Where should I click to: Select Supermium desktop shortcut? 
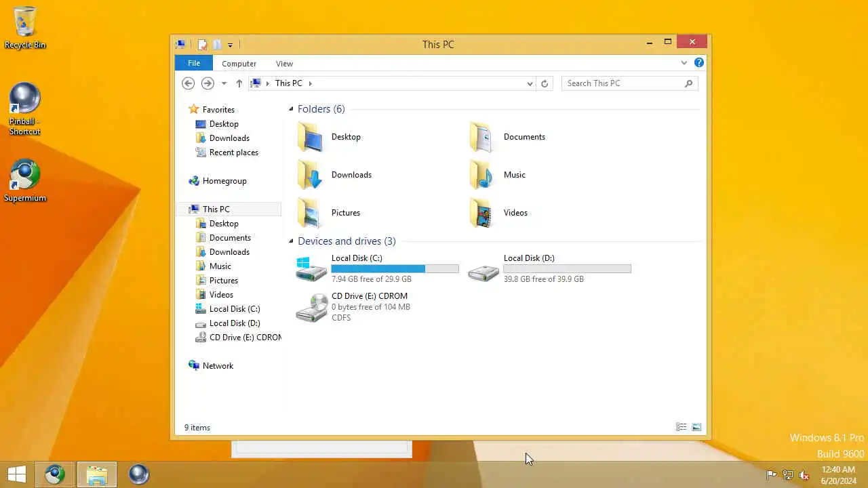point(25,181)
